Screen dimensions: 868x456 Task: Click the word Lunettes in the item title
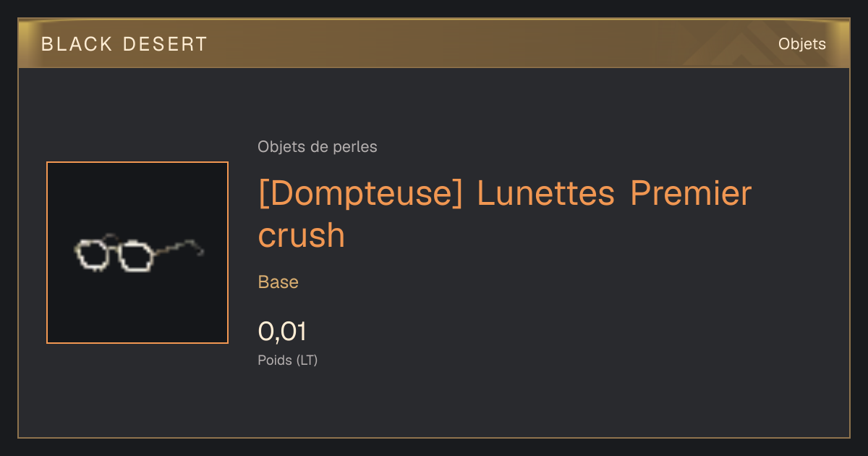(x=545, y=194)
